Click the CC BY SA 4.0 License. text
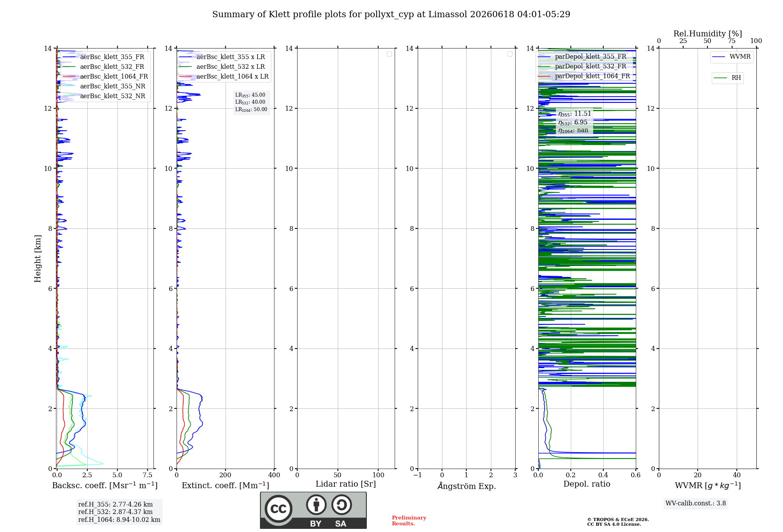 click(614, 524)
